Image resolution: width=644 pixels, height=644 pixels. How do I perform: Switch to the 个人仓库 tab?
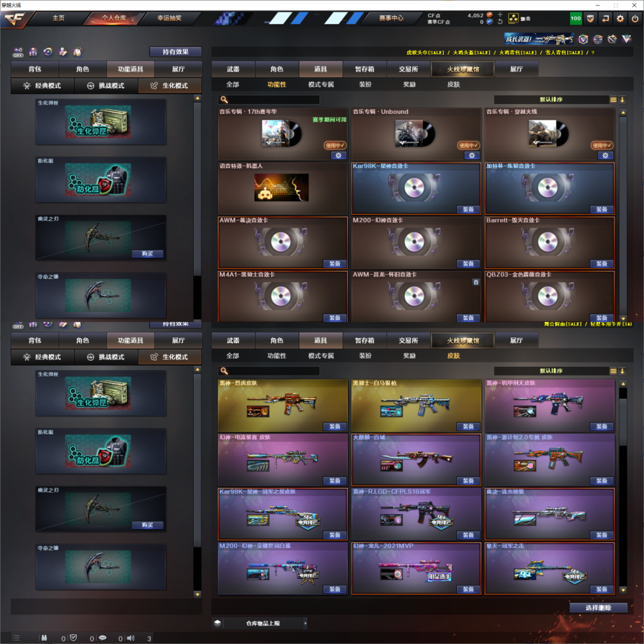tap(114, 18)
